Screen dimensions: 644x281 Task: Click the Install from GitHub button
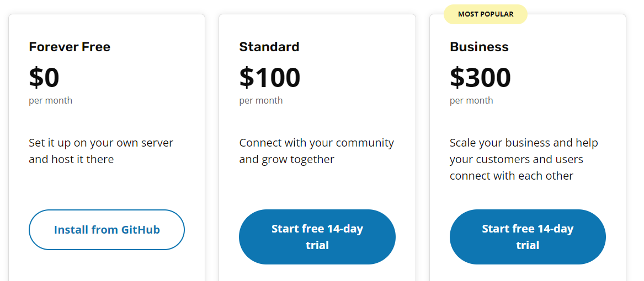(107, 230)
